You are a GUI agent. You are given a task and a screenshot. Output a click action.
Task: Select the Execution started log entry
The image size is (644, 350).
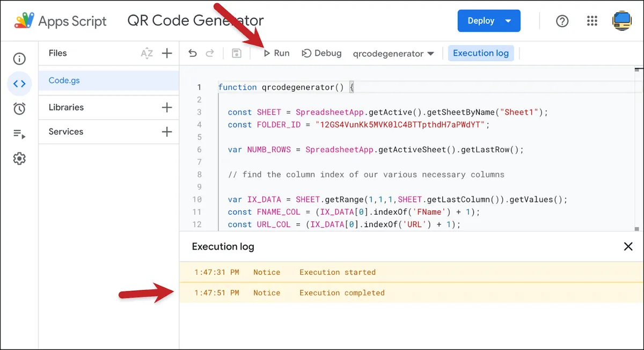pos(412,272)
